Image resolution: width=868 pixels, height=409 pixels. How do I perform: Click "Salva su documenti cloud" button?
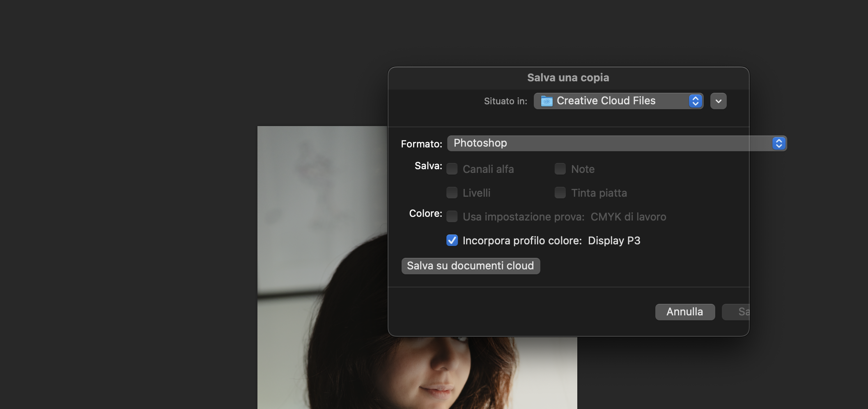(x=471, y=266)
